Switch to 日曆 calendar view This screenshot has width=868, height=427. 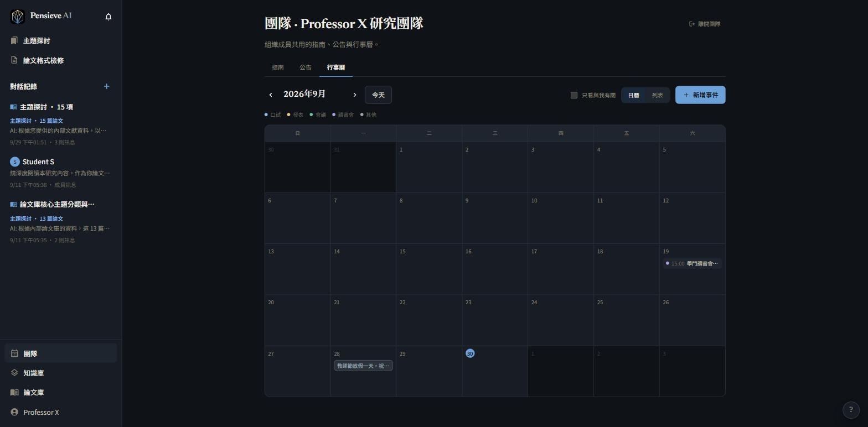coord(633,95)
